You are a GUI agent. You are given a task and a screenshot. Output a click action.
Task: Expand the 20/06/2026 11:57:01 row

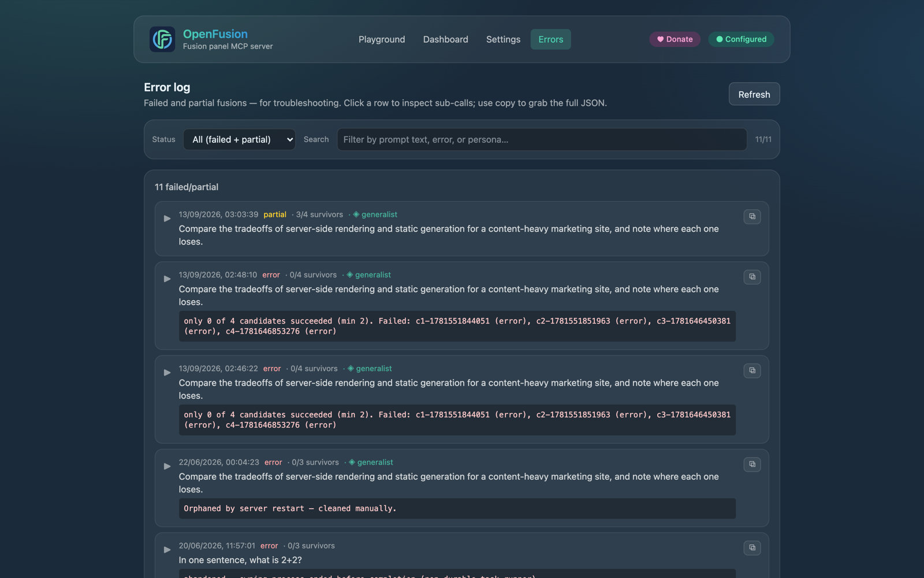[167, 550]
